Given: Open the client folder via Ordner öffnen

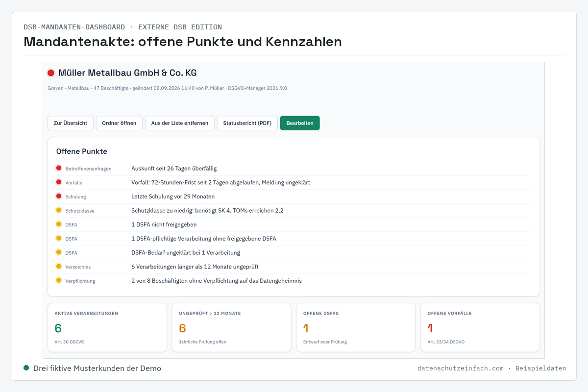Looking at the screenshot, I should (x=119, y=123).
